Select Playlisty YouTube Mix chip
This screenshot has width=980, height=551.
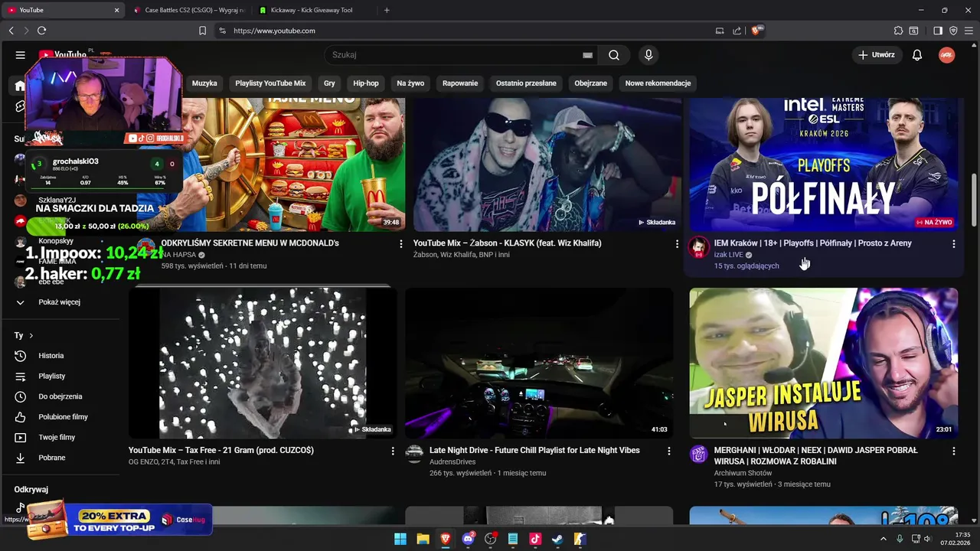pyautogui.click(x=270, y=83)
